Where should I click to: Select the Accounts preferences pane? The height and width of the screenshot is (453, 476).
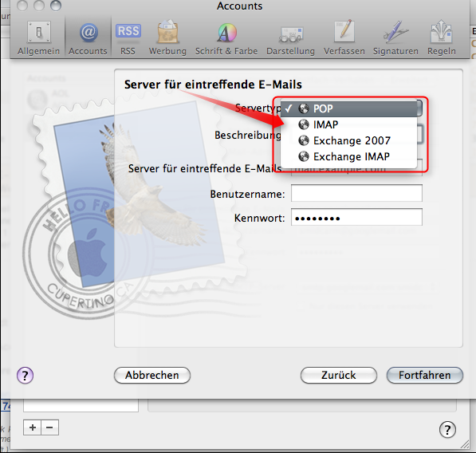click(x=88, y=38)
